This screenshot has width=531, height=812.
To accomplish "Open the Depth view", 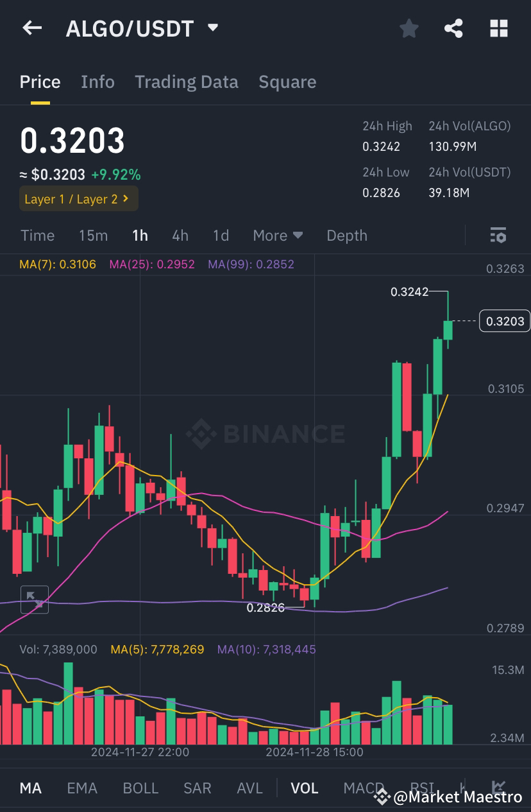I will coord(346,236).
